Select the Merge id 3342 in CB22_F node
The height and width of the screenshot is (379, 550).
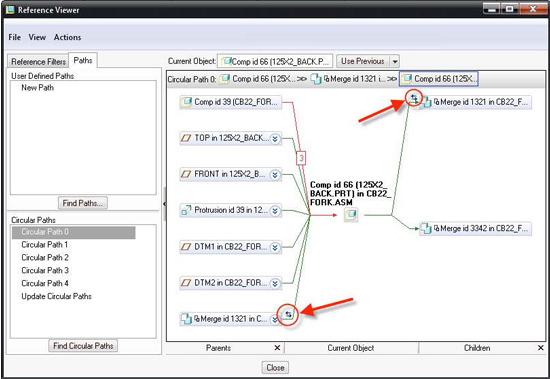475,228
